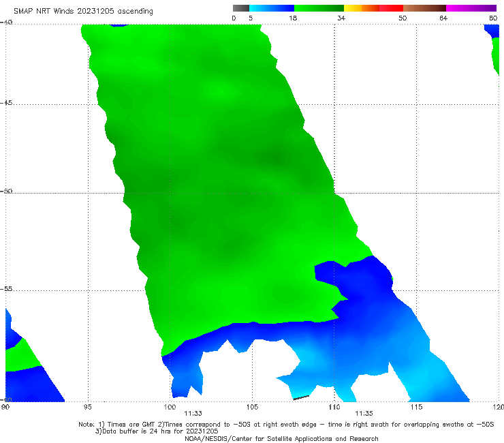The height and width of the screenshot is (443, 504).
Task: Click the swath time label '11:33'
Action: pos(193,414)
